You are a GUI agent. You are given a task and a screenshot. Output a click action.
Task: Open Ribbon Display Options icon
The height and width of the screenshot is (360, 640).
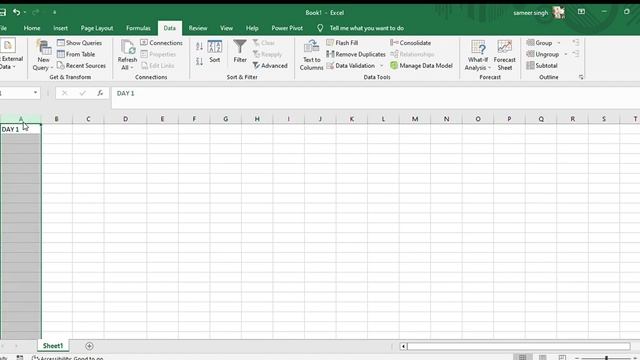(x=581, y=12)
